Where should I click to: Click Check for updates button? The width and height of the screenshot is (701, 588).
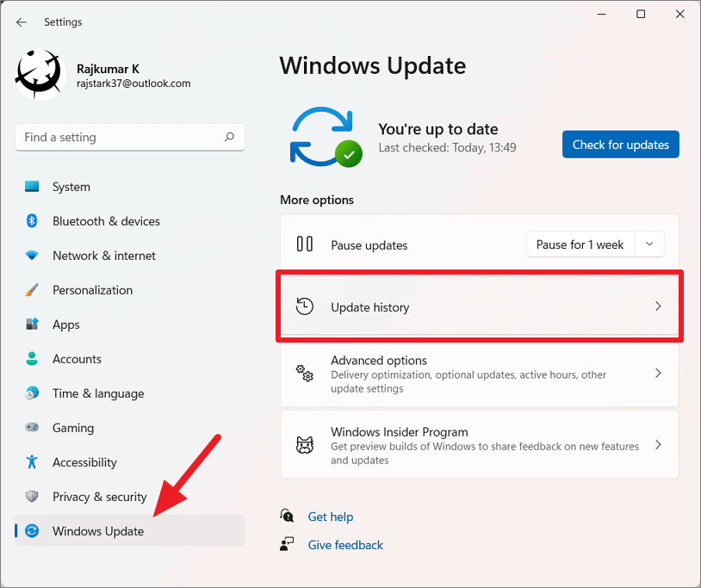tap(621, 145)
